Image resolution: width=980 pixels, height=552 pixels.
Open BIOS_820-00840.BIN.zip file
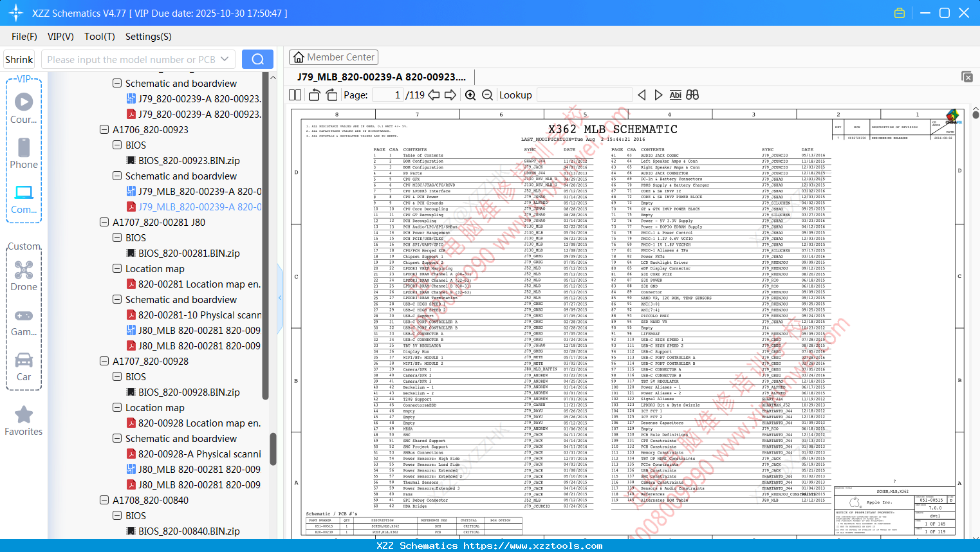point(183,531)
